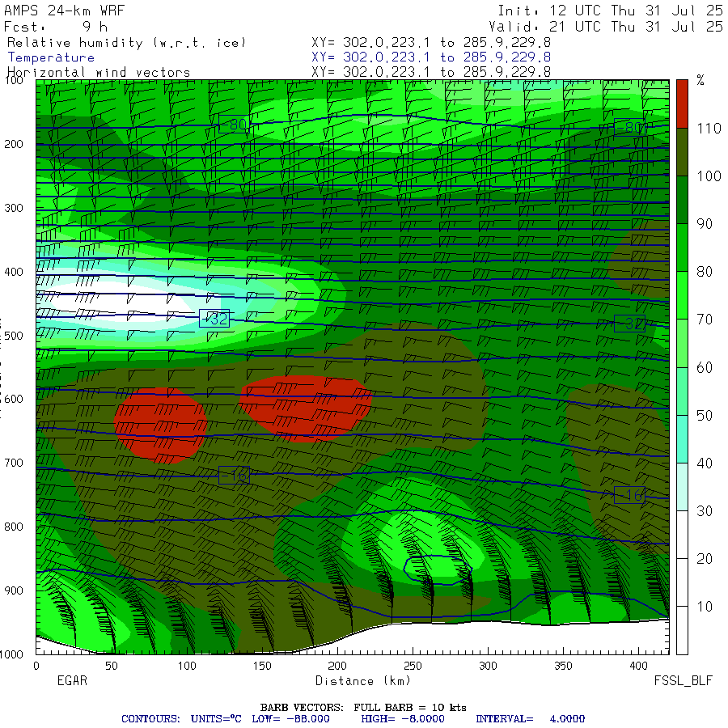Click the pressure axis label "1000"

pos(11,654)
